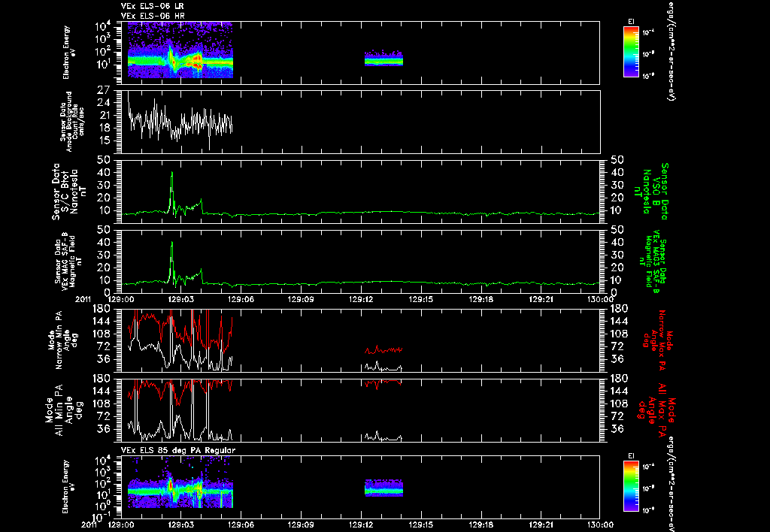Click the red trace near 129:13 in All PA panel
Viewport: 770px width, 532px height.
pyautogui.click(x=383, y=382)
